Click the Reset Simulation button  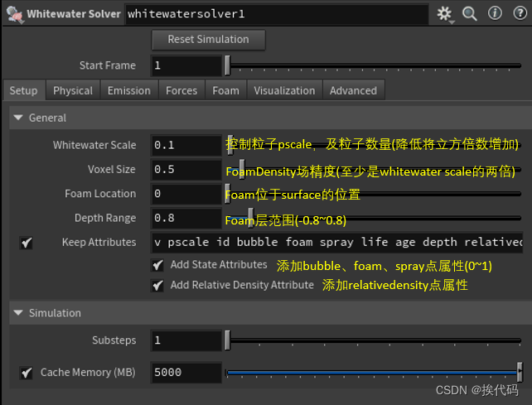(x=208, y=40)
